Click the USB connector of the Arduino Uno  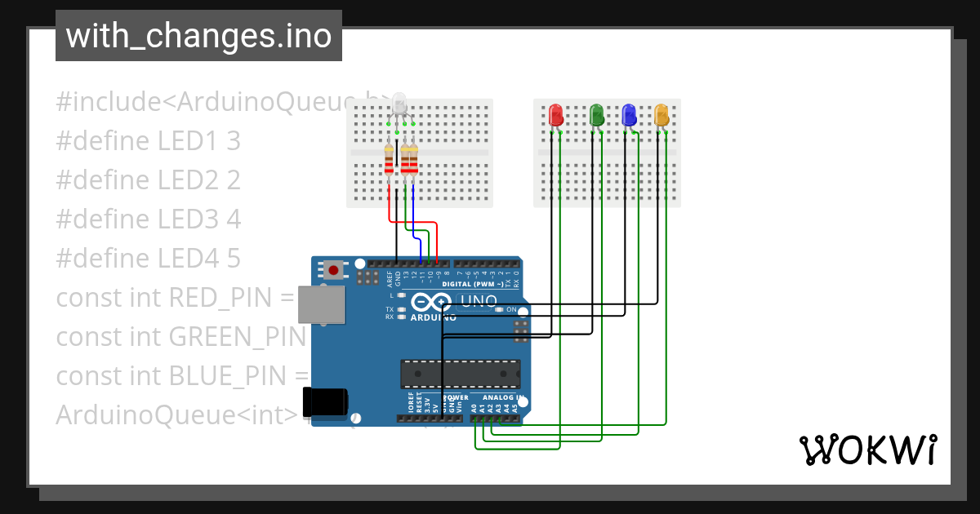[x=321, y=306]
